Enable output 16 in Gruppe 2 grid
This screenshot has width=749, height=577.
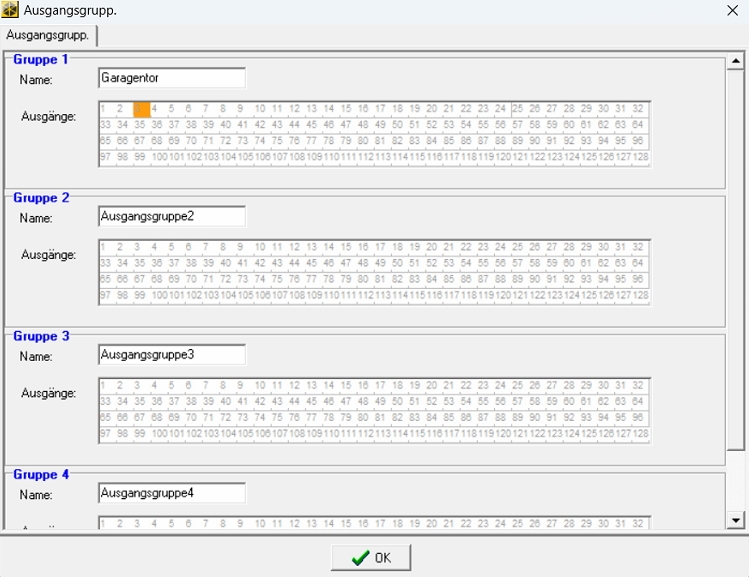364,247
